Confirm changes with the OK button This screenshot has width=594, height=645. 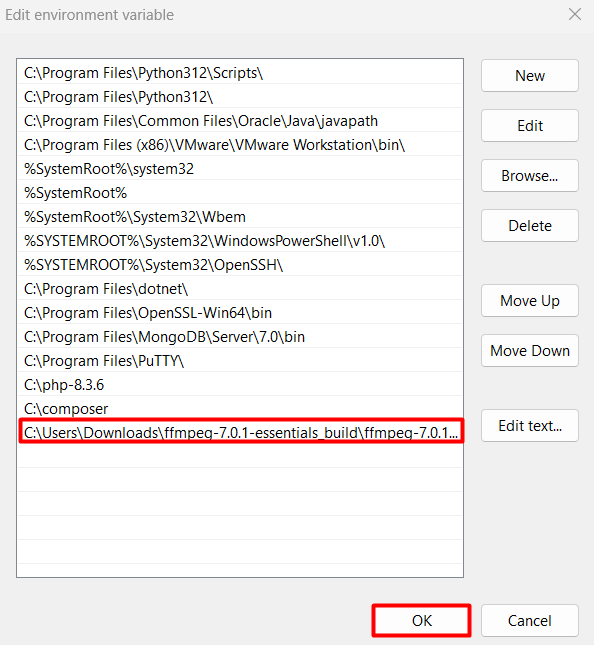coord(422,620)
